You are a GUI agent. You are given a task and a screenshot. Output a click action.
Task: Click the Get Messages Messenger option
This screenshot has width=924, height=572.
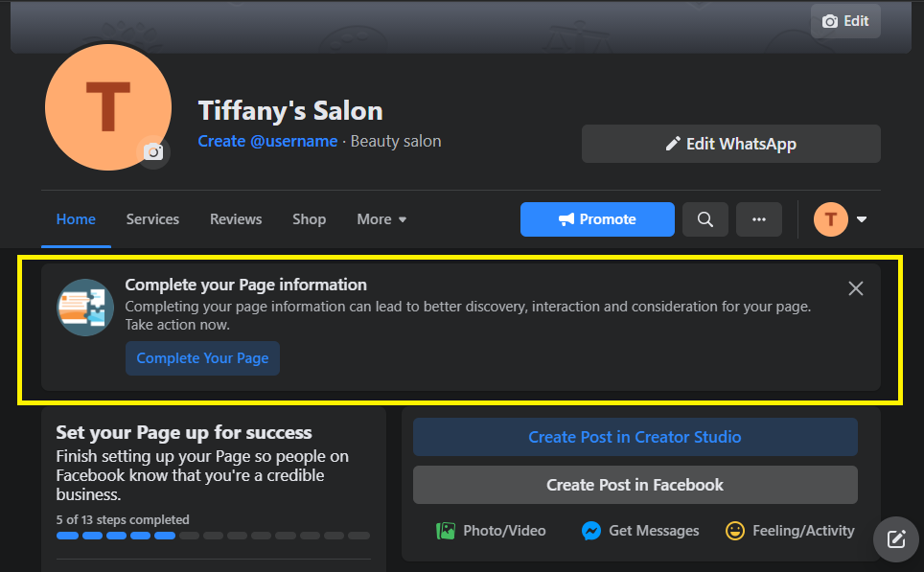pos(640,531)
